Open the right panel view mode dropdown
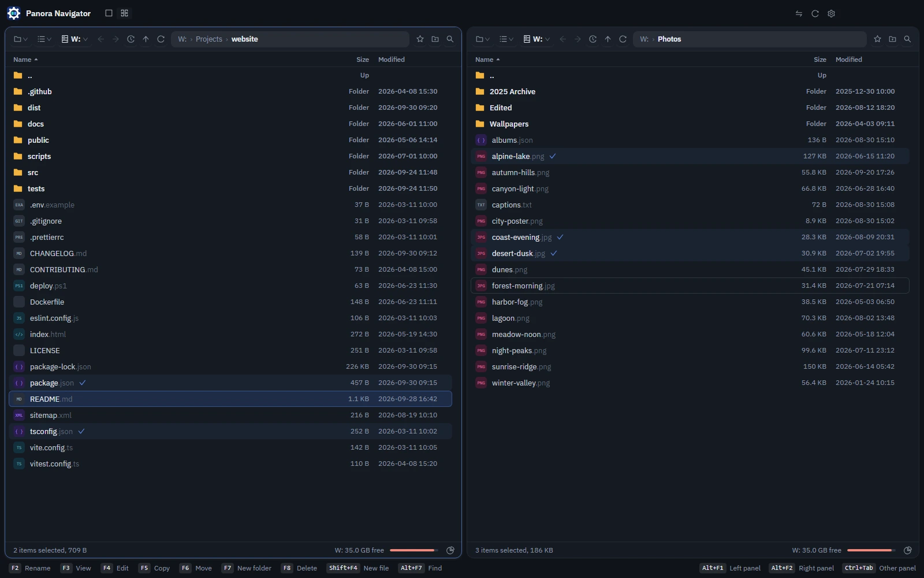Viewport: 924px width, 578px height. click(506, 39)
